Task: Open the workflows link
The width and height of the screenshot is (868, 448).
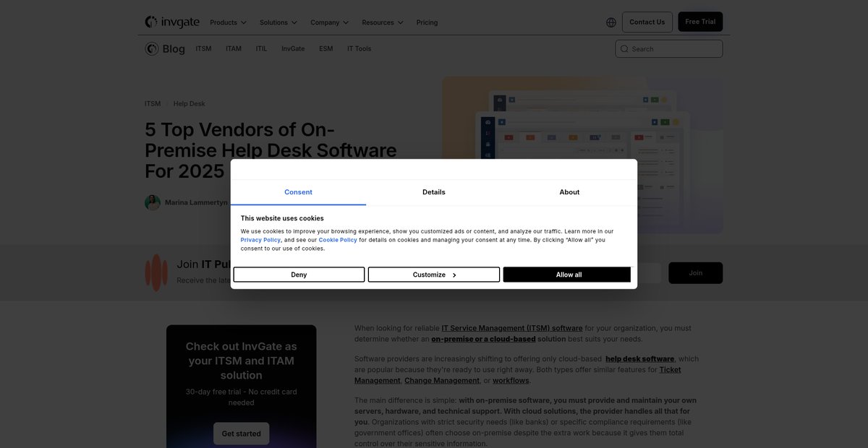Action: [511, 381]
